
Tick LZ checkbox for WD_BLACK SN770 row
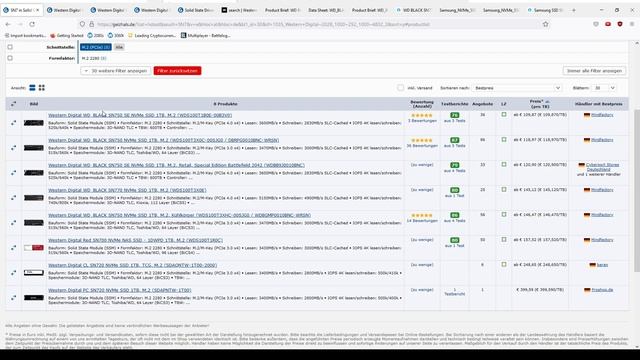[504, 189]
